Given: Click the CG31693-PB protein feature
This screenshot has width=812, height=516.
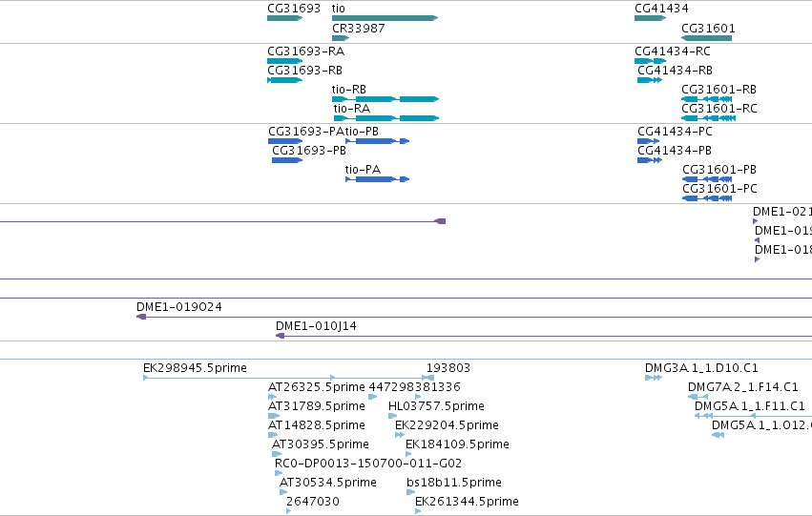Looking at the screenshot, I should pos(287,160).
